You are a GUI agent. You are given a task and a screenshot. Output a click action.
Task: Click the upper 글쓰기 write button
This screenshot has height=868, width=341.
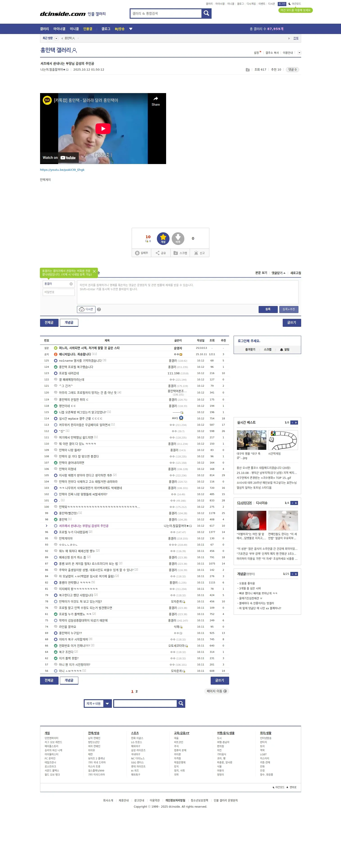click(291, 322)
